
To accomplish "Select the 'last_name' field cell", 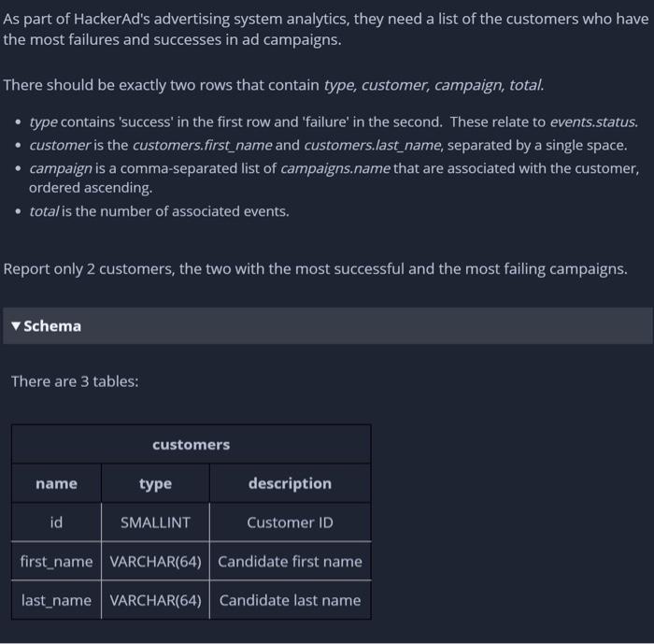I will (56, 600).
